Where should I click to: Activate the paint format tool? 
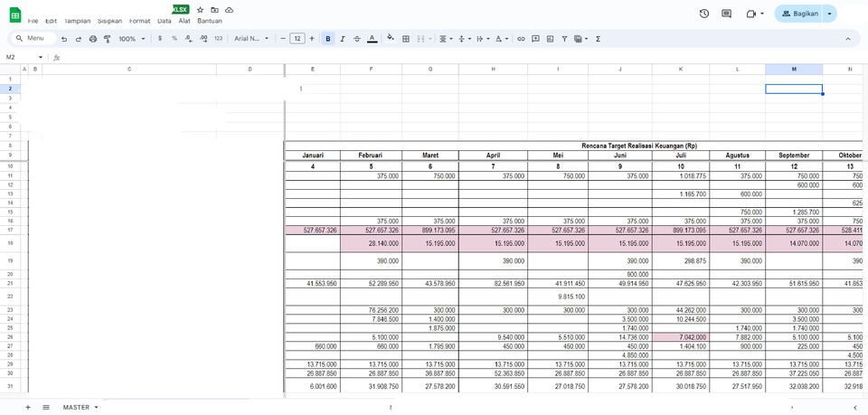pyautogui.click(x=108, y=39)
